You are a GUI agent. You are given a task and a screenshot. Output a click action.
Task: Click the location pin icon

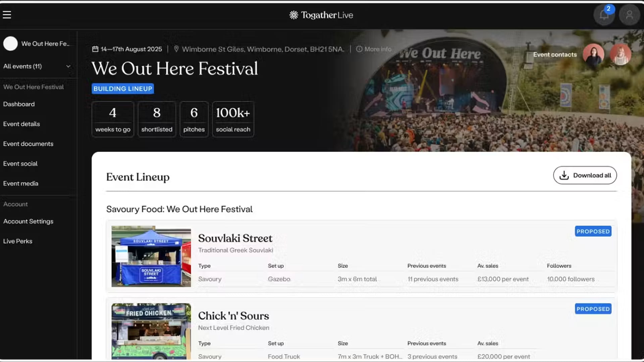(x=176, y=49)
